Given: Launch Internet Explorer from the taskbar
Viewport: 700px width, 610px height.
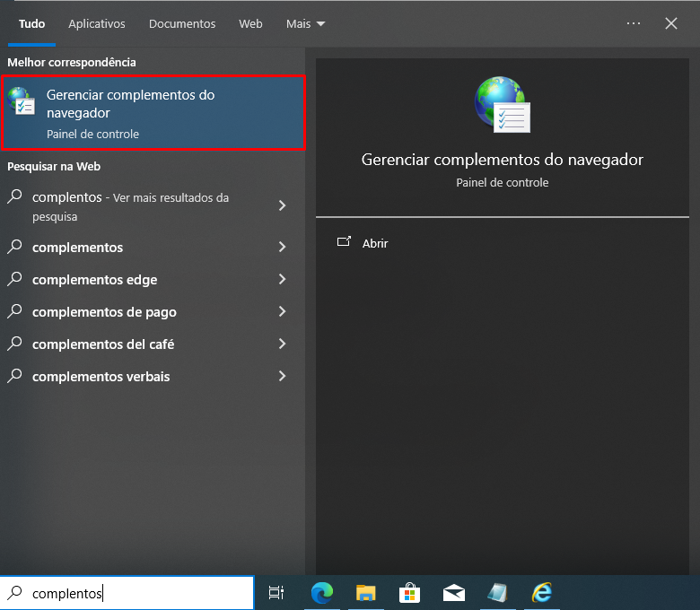Looking at the screenshot, I should click(x=541, y=593).
